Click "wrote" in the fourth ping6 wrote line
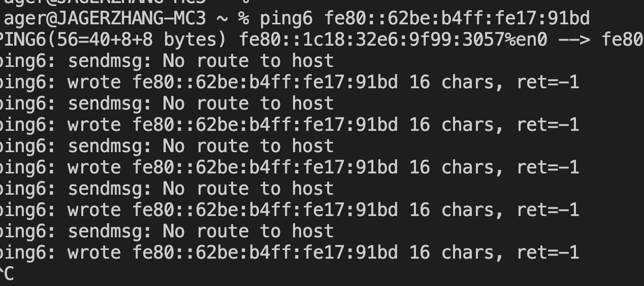 pos(94,210)
